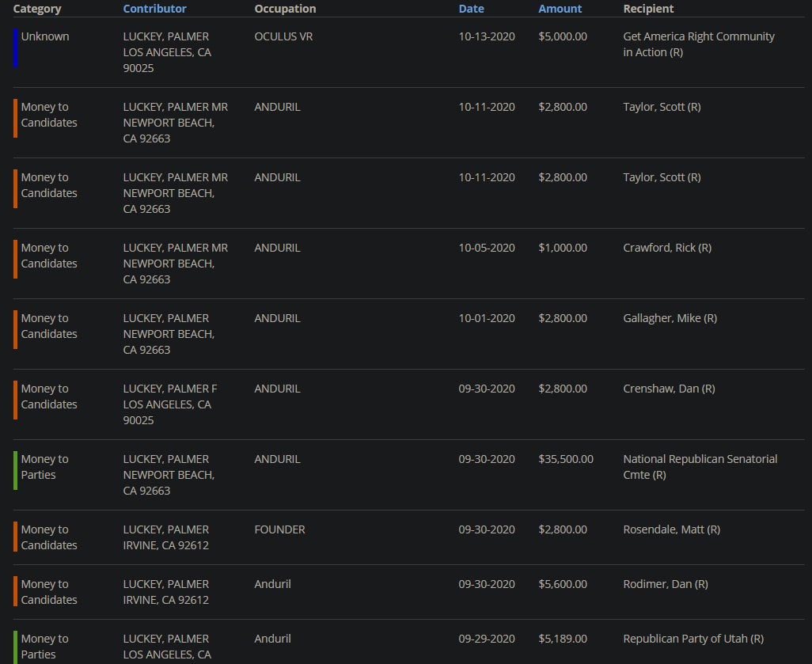The width and height of the screenshot is (812, 664).
Task: Click recipient Rosendale, Matt (R)
Action: [x=671, y=529]
